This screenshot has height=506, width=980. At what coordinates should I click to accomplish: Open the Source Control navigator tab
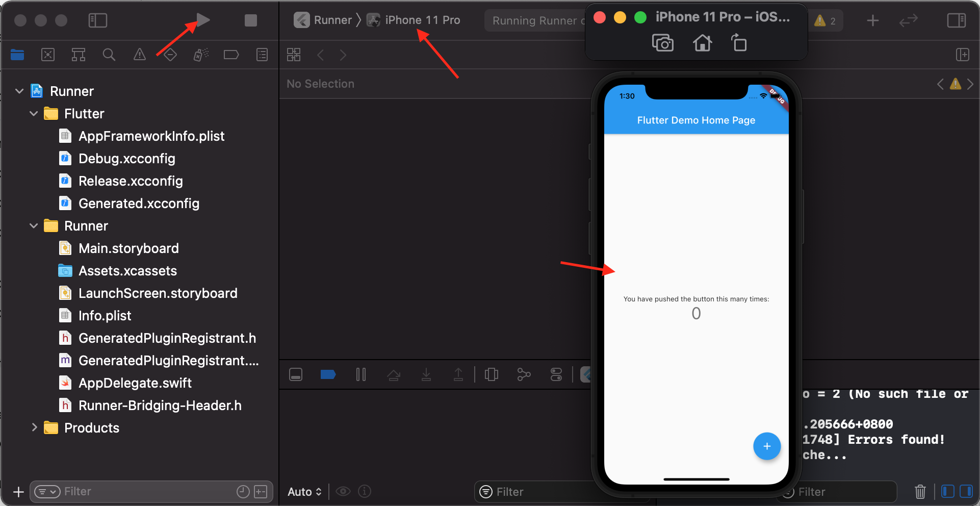tap(48, 55)
